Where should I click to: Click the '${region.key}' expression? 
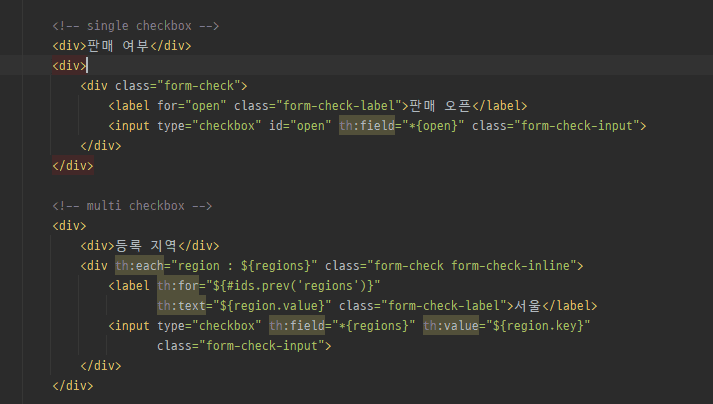[538, 326]
